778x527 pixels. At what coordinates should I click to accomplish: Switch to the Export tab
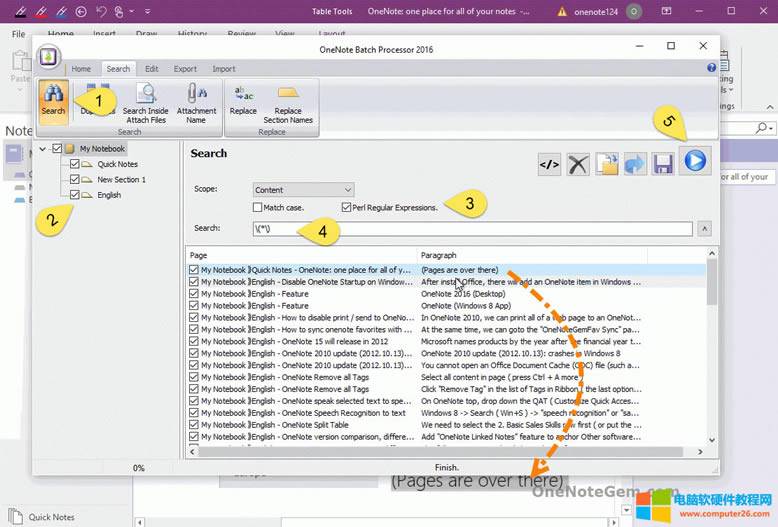pos(184,69)
